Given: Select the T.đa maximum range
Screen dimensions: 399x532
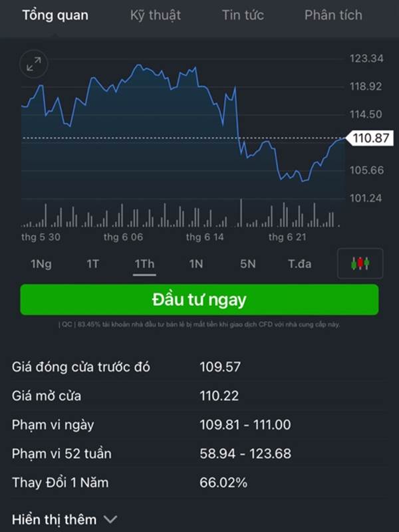Looking at the screenshot, I should click(300, 263).
